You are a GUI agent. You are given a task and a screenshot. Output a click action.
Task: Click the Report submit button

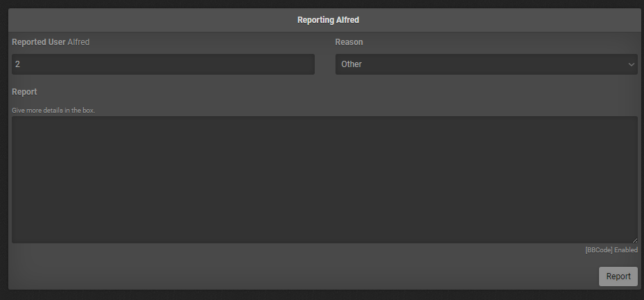click(618, 276)
